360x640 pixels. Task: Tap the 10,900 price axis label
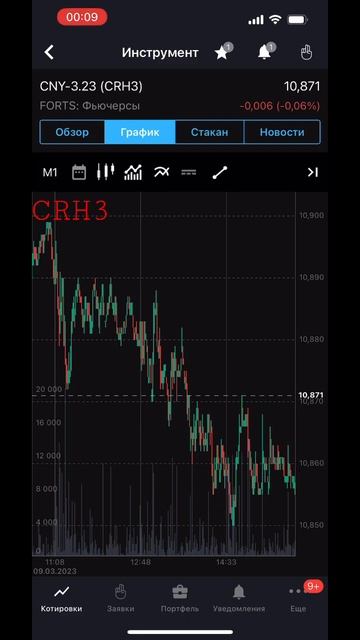pyautogui.click(x=312, y=215)
